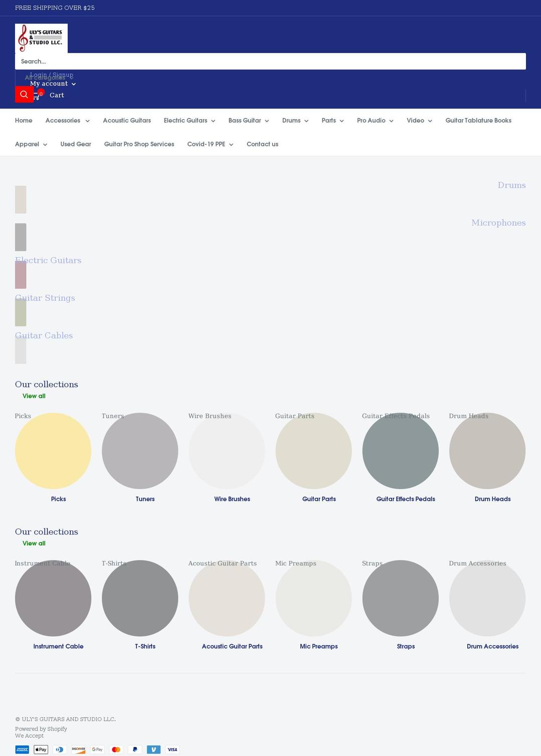This screenshot has height=756, width=541.
Task: Expand the Bass Guitar menu
Action: (248, 120)
